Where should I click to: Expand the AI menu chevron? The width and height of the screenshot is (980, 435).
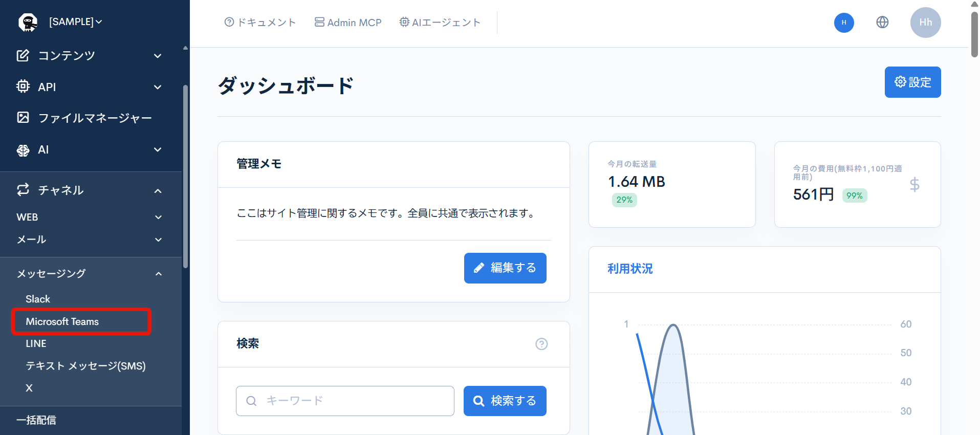158,149
